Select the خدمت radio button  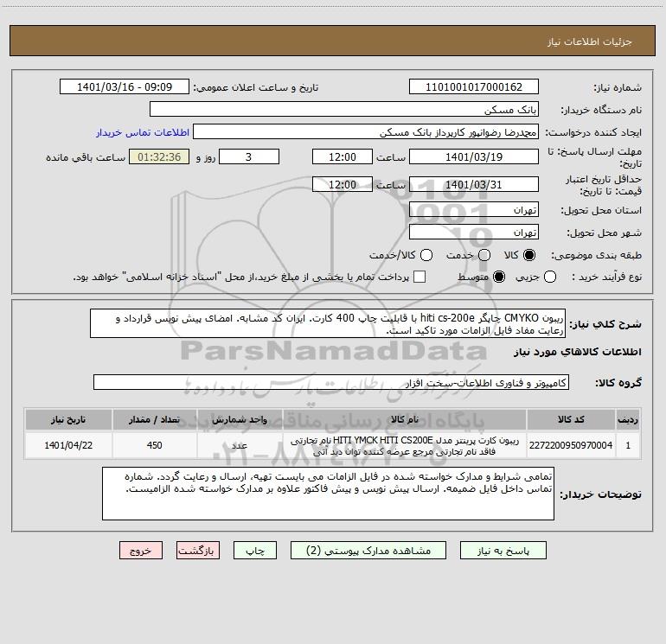coord(484,255)
